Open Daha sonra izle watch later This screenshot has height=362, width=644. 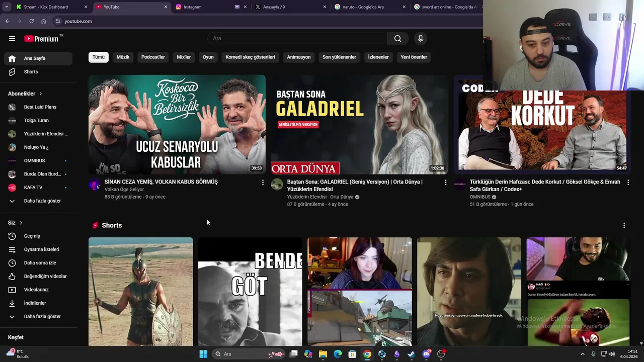[38, 263]
